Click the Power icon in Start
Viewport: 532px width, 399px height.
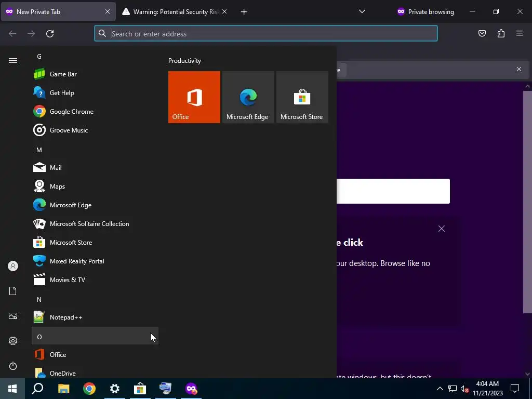point(13,366)
